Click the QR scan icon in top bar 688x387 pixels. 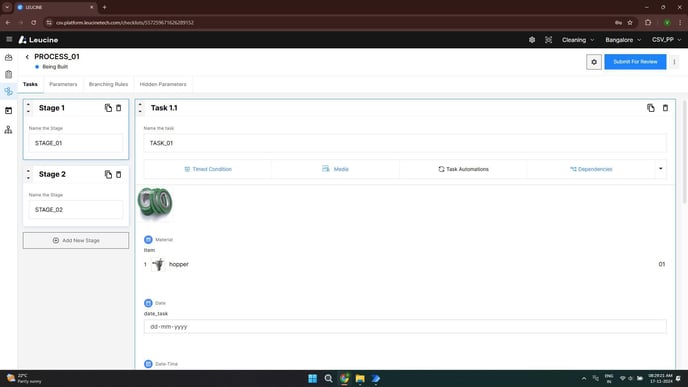pos(548,40)
